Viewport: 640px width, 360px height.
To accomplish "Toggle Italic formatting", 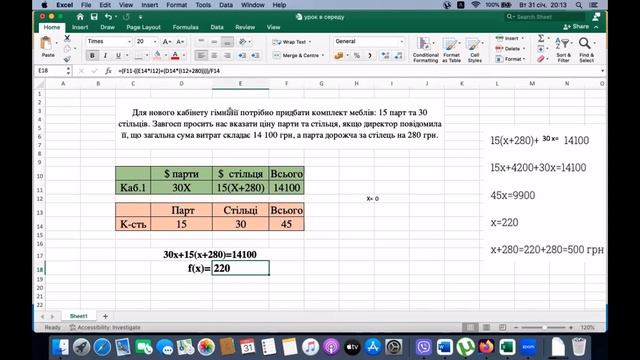I will (x=105, y=56).
